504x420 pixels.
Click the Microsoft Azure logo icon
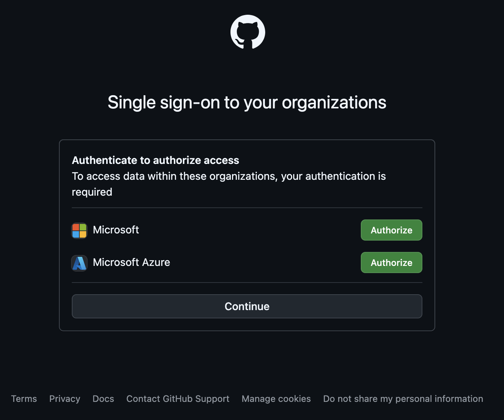coord(79,263)
